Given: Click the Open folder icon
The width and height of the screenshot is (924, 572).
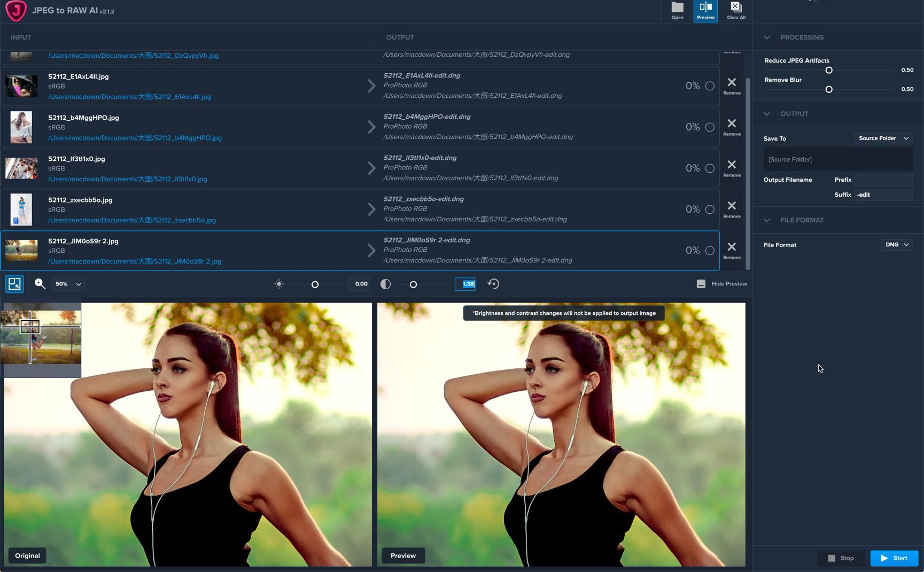Looking at the screenshot, I should [677, 10].
